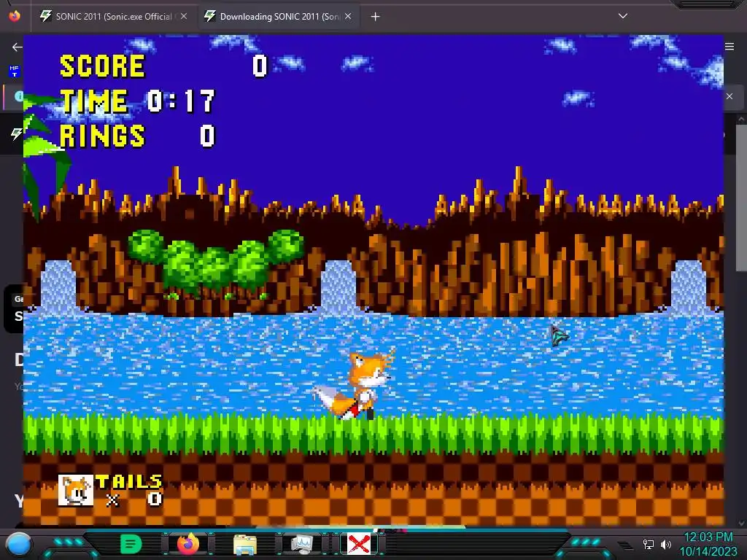The width and height of the screenshot is (747, 560).
Task: Expand the list all tabs chevron
Action: 623,16
